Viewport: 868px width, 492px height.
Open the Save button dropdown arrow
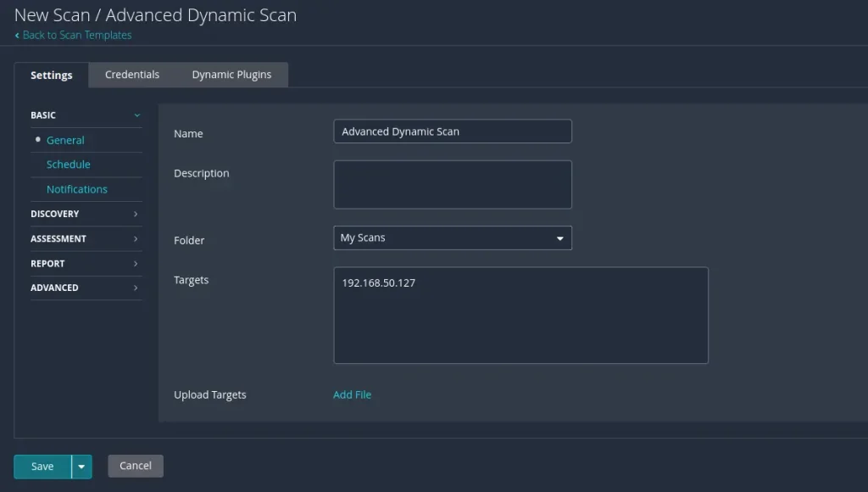82,467
